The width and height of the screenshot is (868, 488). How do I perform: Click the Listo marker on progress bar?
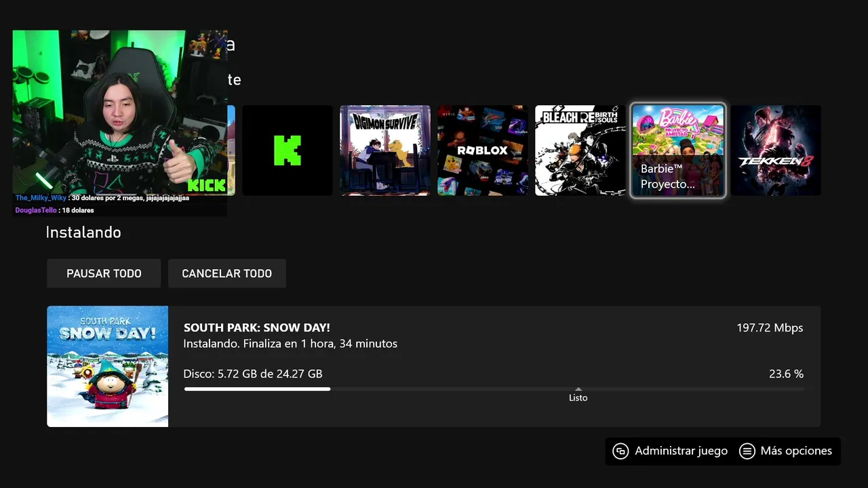click(578, 395)
